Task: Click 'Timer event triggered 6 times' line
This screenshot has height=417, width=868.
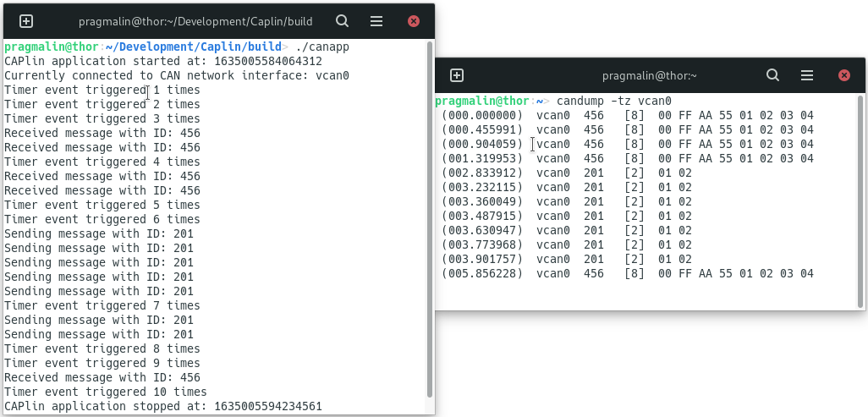Action: coord(102,219)
